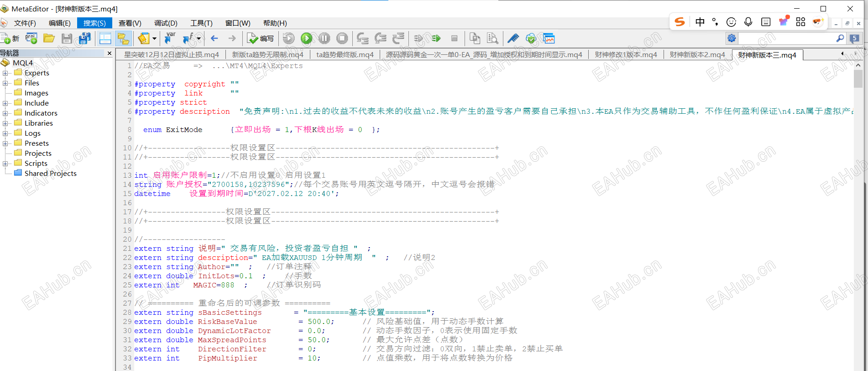Click the Sogou IME microphone voice input

748,22
